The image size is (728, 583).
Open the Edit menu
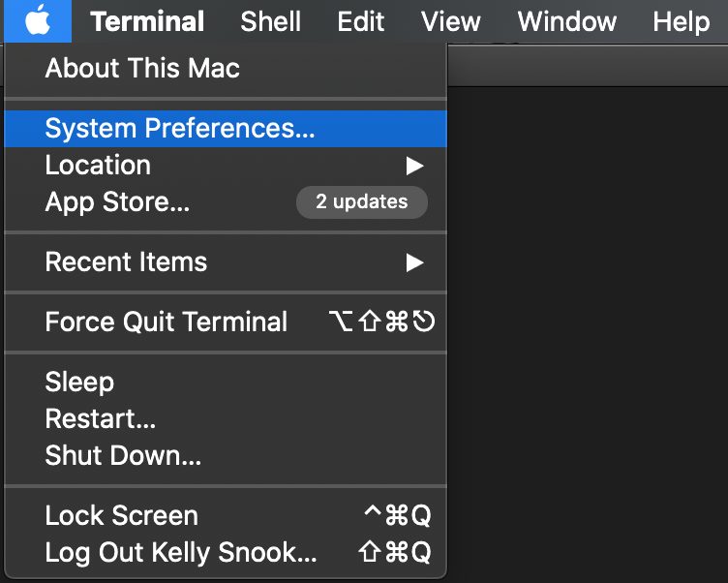[x=361, y=21]
